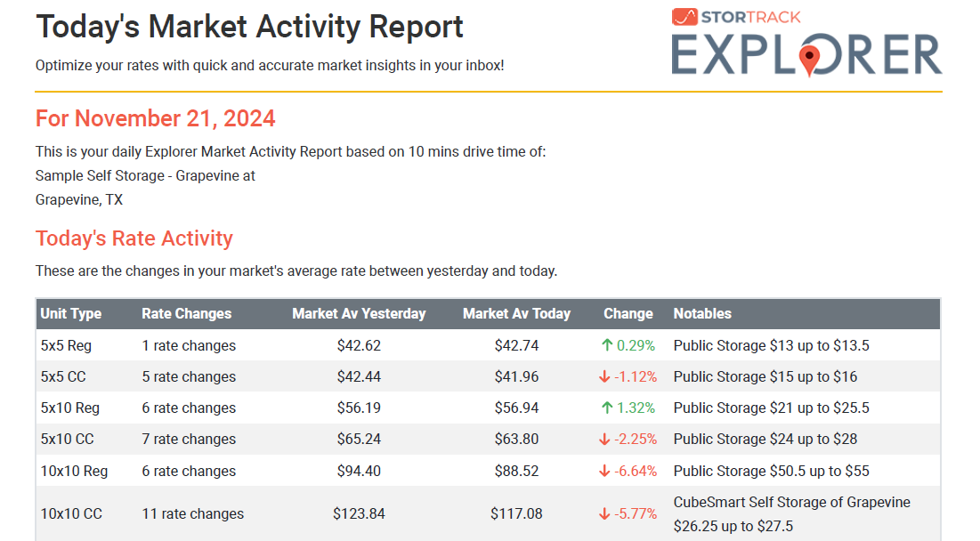Click the "For November 21, 2024" heading
This screenshot has height=541, width=980.
155,118
